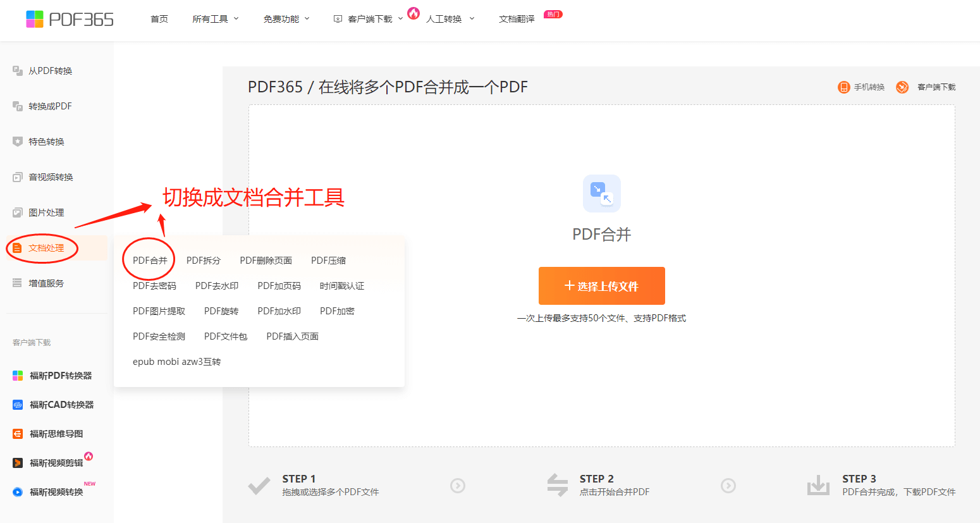
Task: Click the blue PDF合并 icon in main area
Action: tap(601, 194)
